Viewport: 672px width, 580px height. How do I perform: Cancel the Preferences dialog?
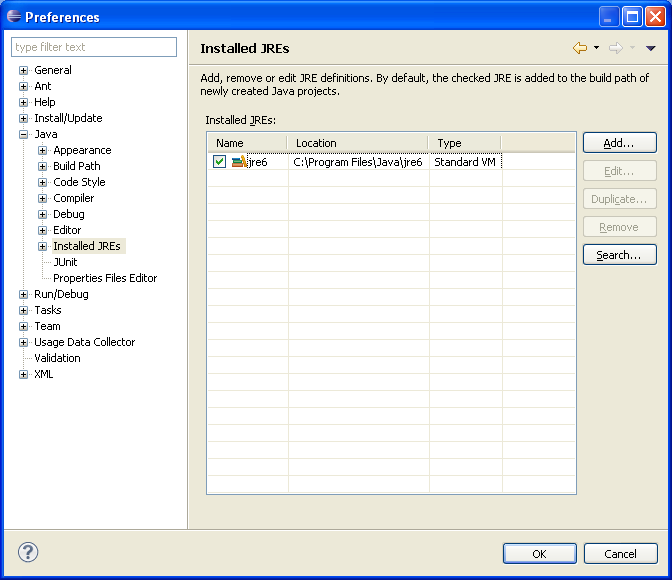[620, 553]
